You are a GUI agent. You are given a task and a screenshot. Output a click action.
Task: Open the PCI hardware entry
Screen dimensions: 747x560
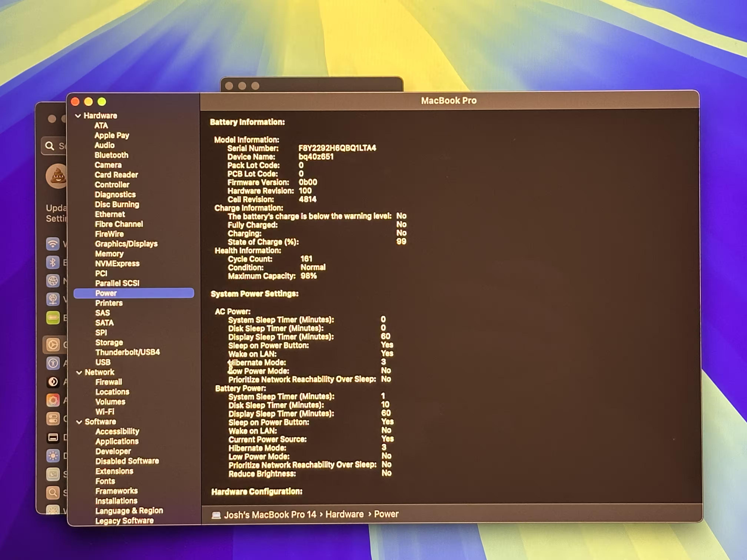coord(101,273)
